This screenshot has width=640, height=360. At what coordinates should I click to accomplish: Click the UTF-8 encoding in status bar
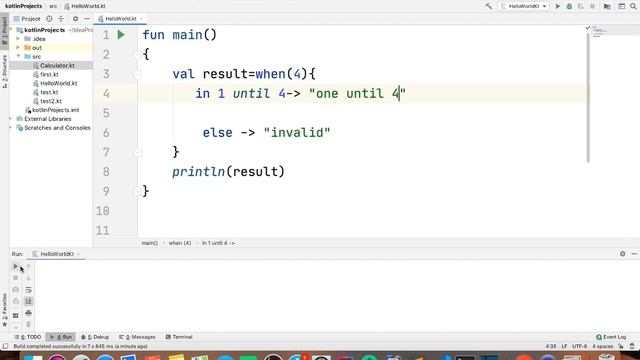[579, 346]
